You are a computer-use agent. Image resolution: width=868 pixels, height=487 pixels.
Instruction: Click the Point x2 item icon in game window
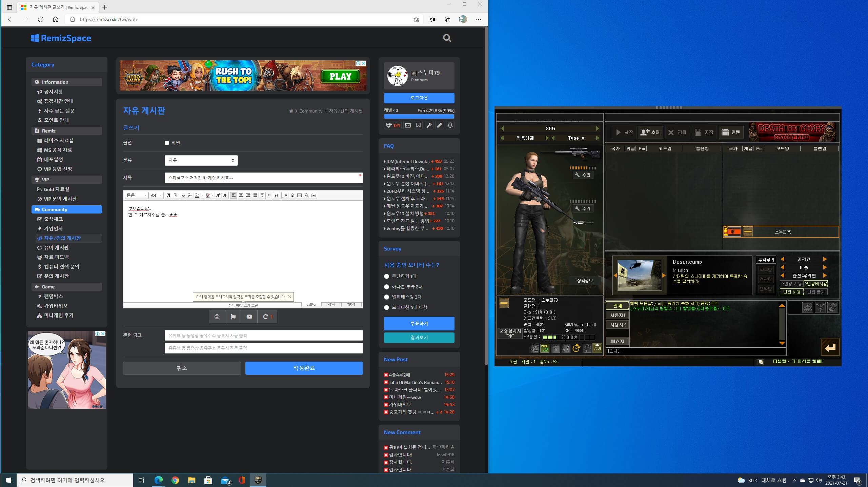[545, 348]
